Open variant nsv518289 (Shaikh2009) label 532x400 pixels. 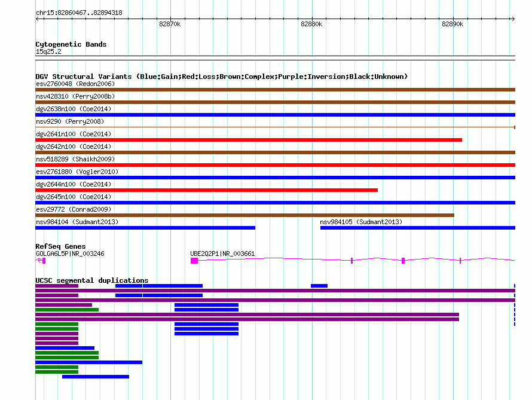(x=75, y=159)
